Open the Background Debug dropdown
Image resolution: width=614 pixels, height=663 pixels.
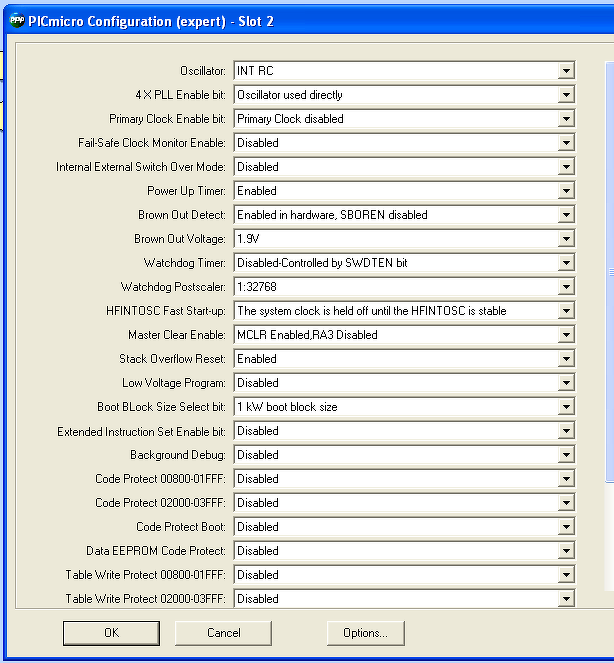coord(404,455)
